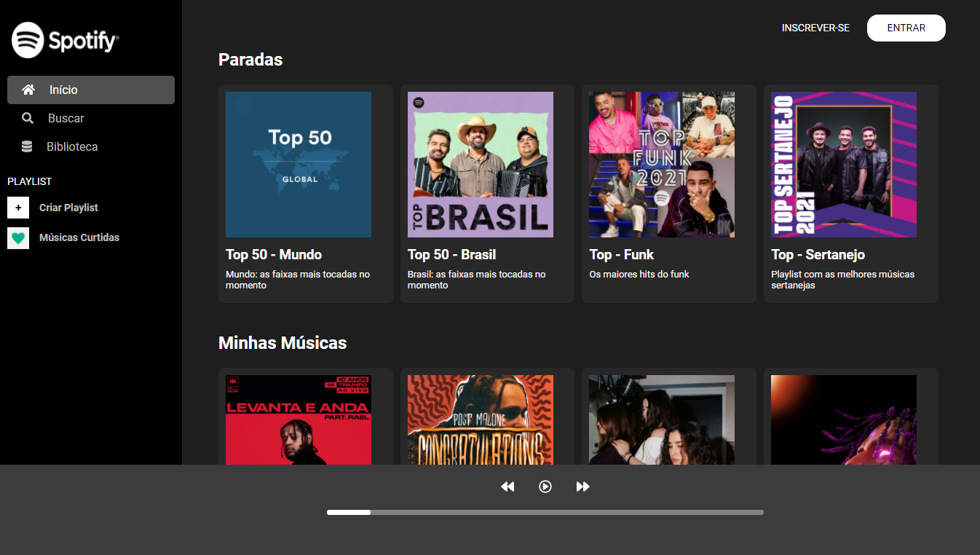This screenshot has height=555, width=980.
Task: Open search using the magnifying glass icon
Action: click(x=28, y=117)
